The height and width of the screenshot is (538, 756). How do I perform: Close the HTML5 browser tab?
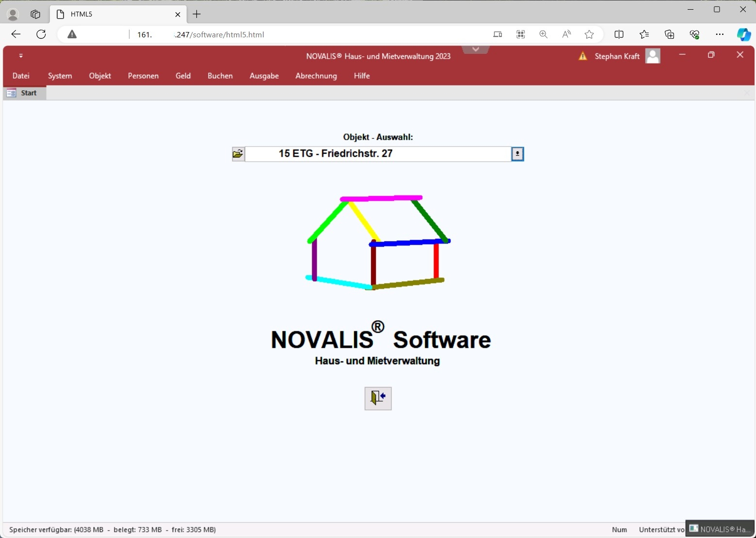point(177,15)
